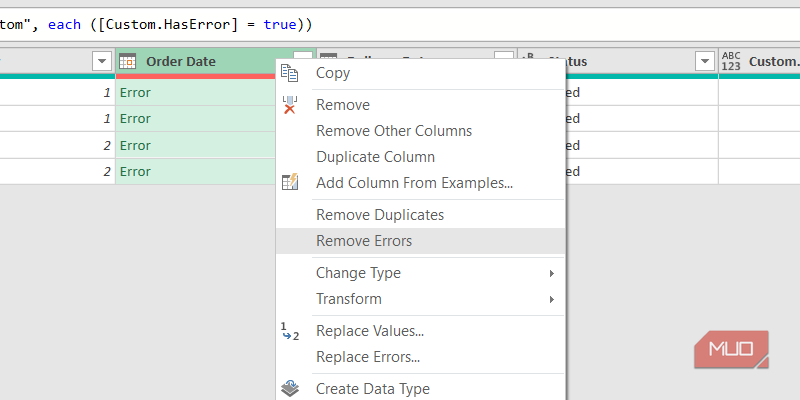Click the Order Date date-type icon

pos(128,62)
